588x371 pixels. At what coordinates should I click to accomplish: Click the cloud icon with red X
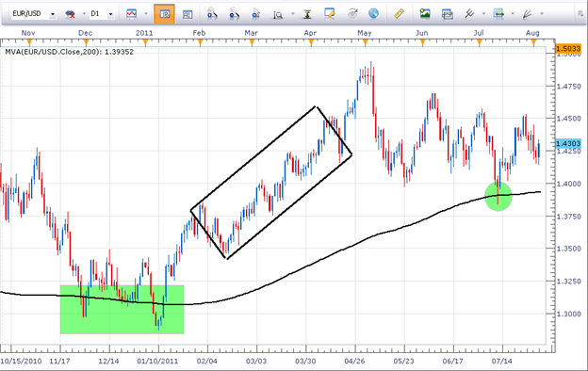[x=70, y=14]
